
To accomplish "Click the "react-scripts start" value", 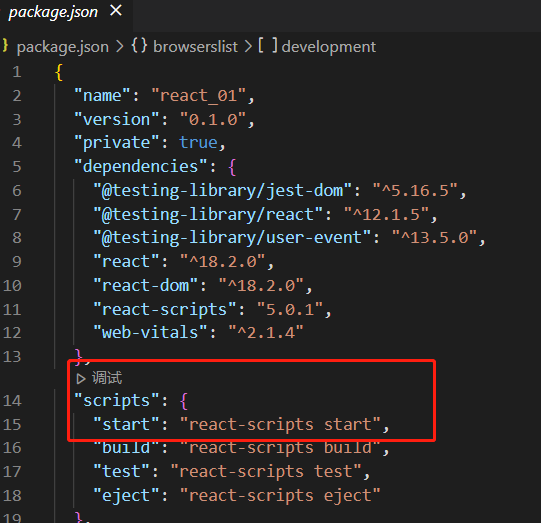I will coord(280,424).
